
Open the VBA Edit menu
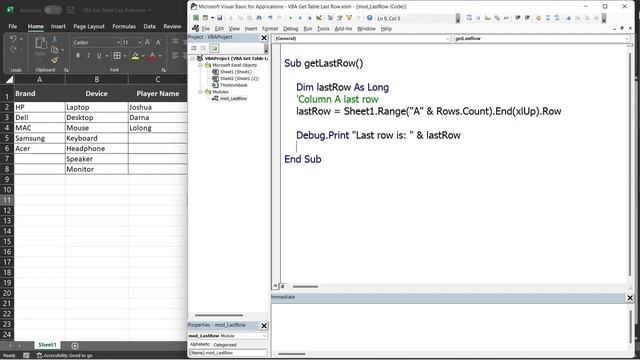(219, 29)
